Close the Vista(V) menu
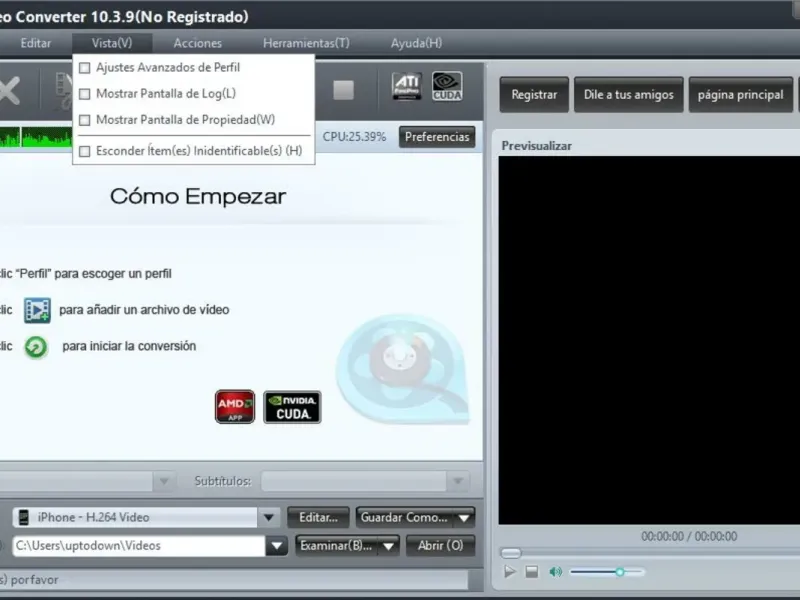Viewport: 800px width, 600px height. (112, 43)
